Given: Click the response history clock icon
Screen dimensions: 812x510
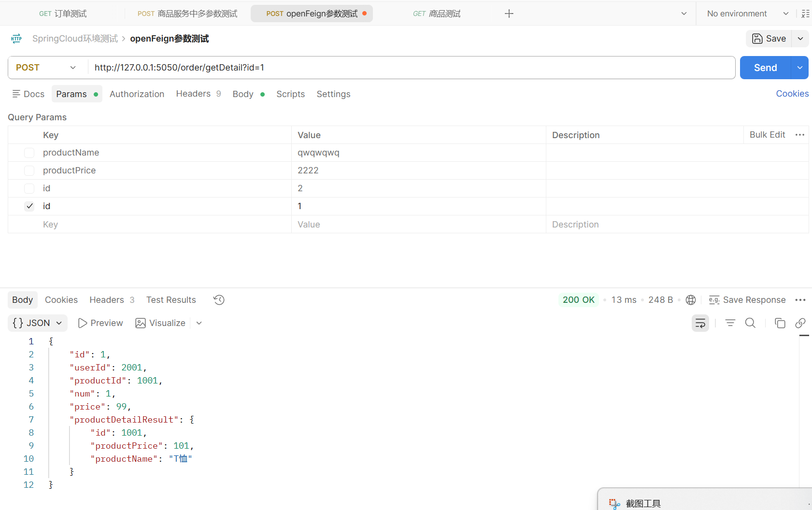Looking at the screenshot, I should [219, 300].
